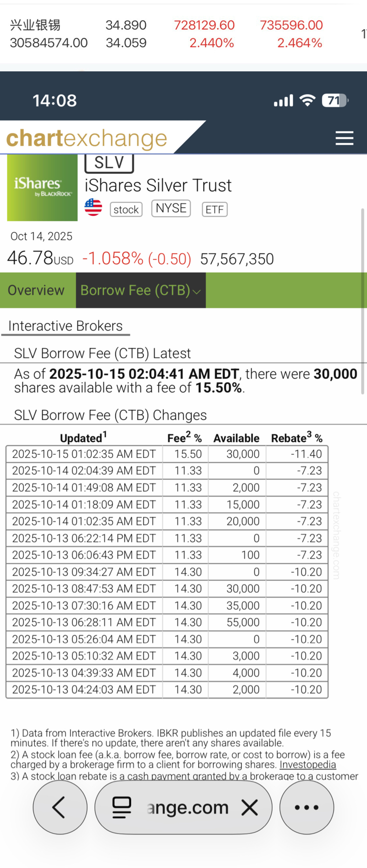Viewport: 367px width, 868px height.
Task: Tap the battery indicator icon
Action: click(x=335, y=100)
